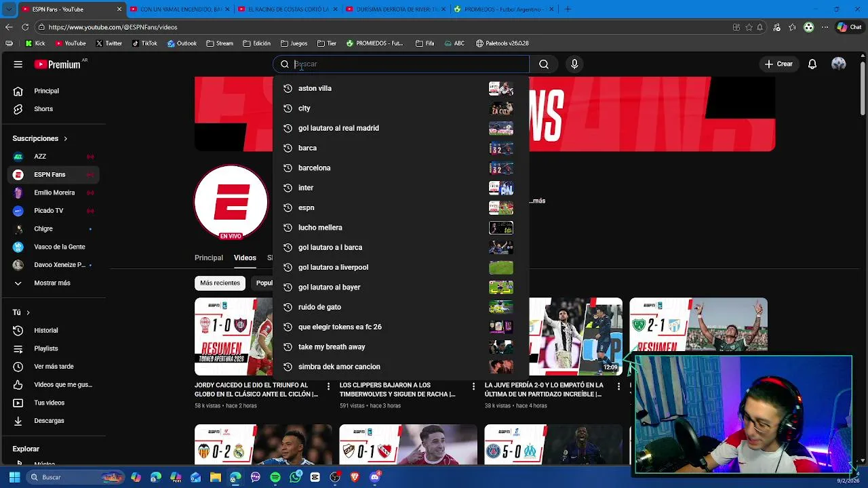Open Valencia 0-2 Real Madrid thumbnail

263,445
